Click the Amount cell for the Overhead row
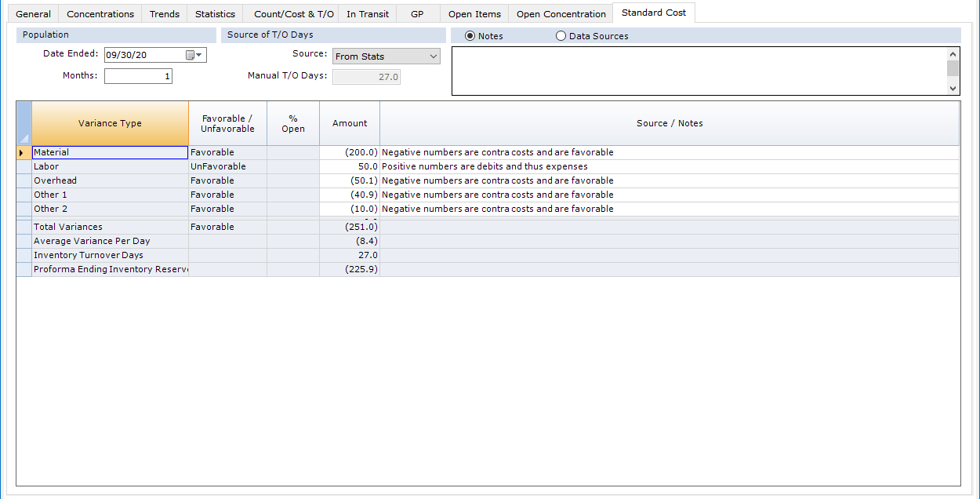This screenshot has height=499, width=980. pyautogui.click(x=349, y=180)
